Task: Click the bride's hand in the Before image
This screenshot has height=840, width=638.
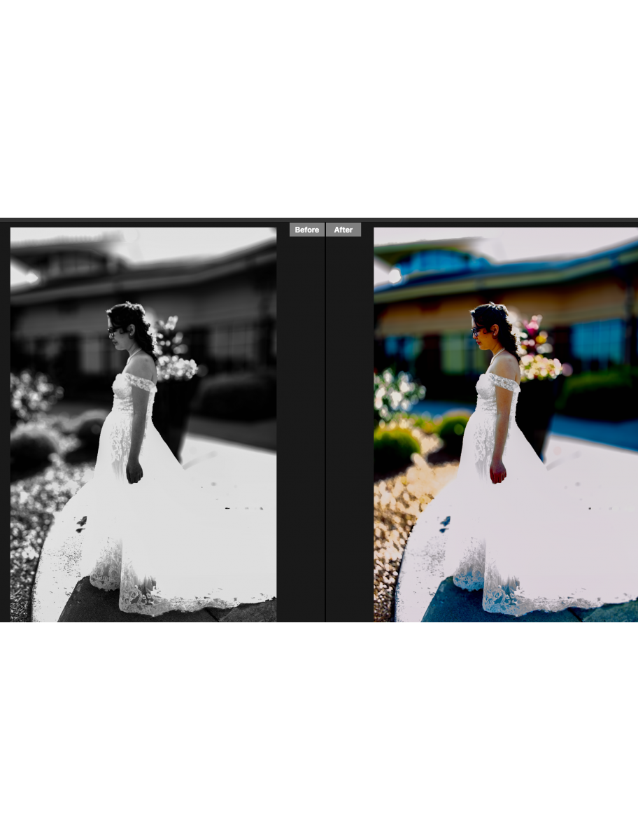Action: coord(134,472)
